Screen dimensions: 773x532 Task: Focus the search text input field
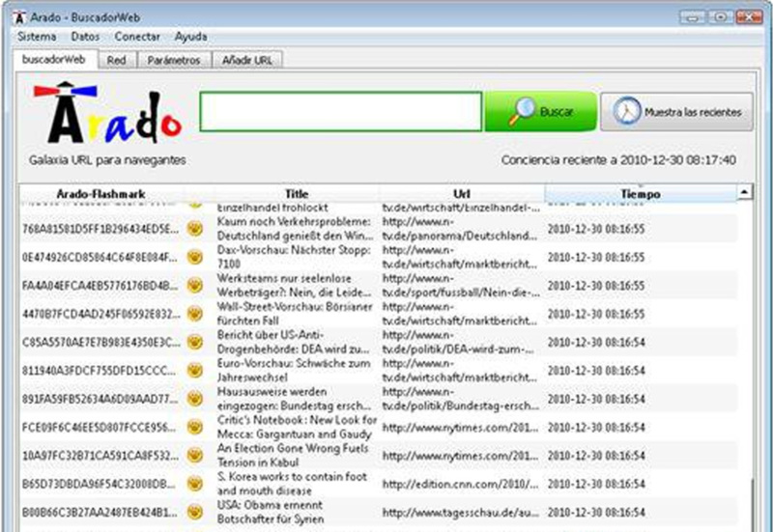click(341, 112)
